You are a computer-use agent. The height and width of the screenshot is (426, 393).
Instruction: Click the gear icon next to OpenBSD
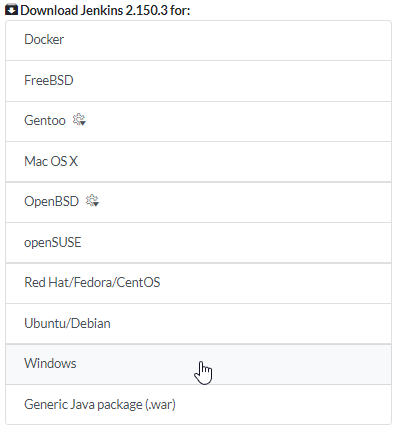(x=92, y=201)
